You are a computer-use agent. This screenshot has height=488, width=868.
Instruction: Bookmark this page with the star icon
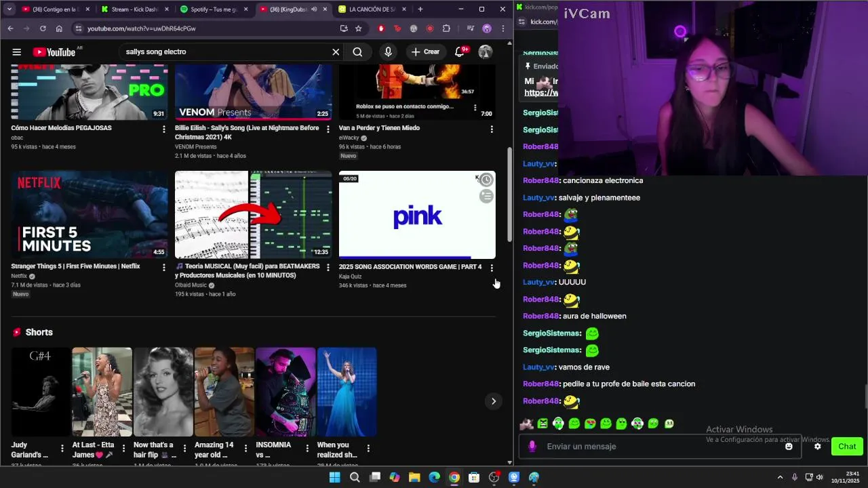[x=359, y=28]
